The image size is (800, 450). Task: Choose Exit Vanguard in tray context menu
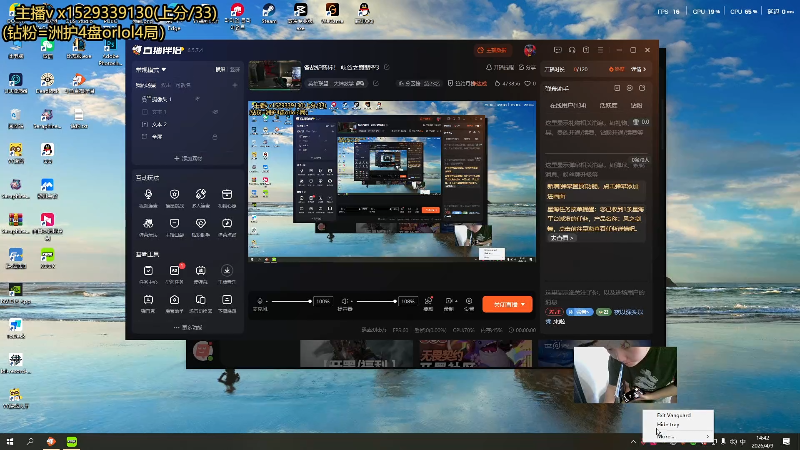[x=673, y=415]
